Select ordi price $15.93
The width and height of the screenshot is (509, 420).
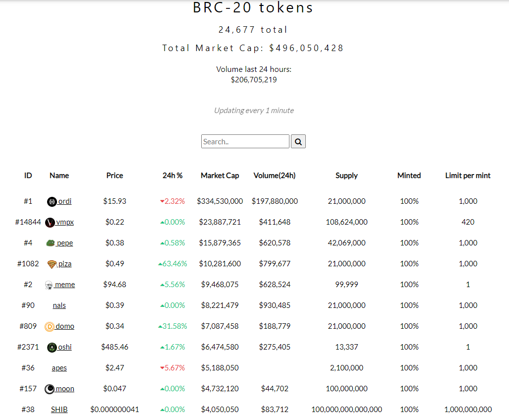tap(114, 201)
